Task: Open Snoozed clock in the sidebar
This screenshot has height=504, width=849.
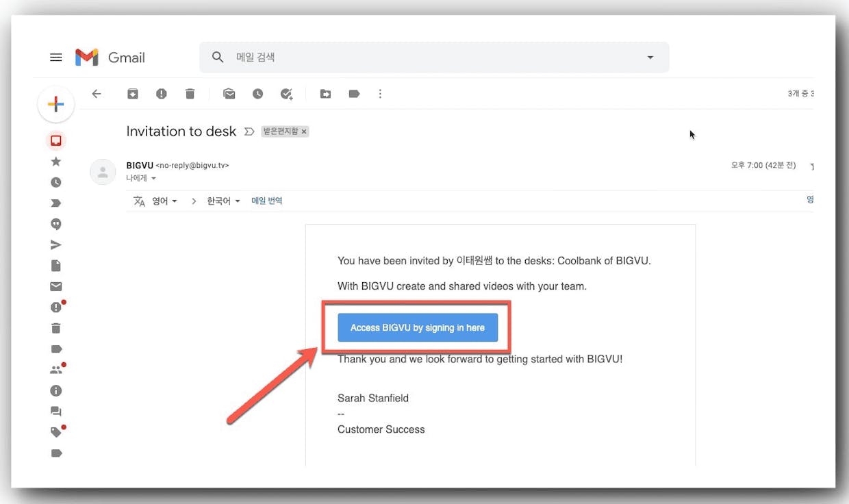Action: (x=56, y=182)
